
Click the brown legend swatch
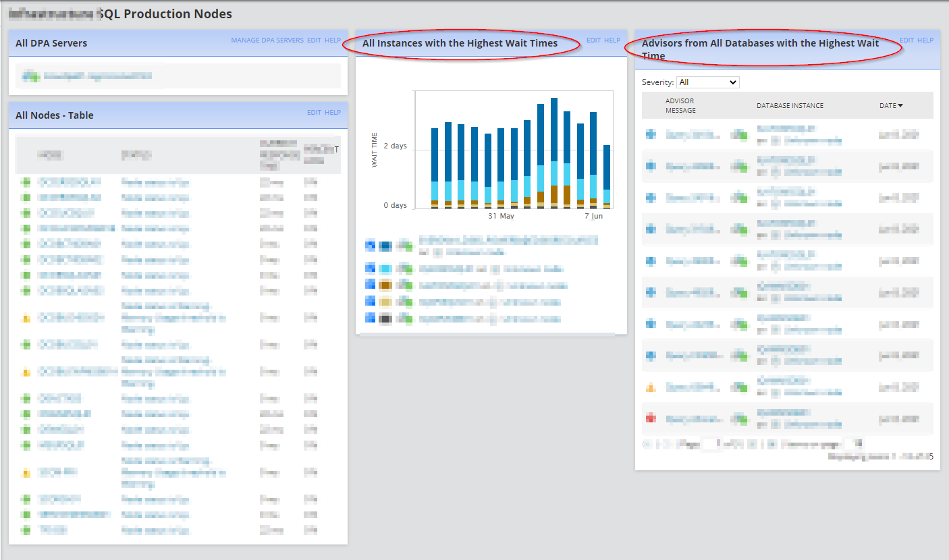(x=385, y=285)
